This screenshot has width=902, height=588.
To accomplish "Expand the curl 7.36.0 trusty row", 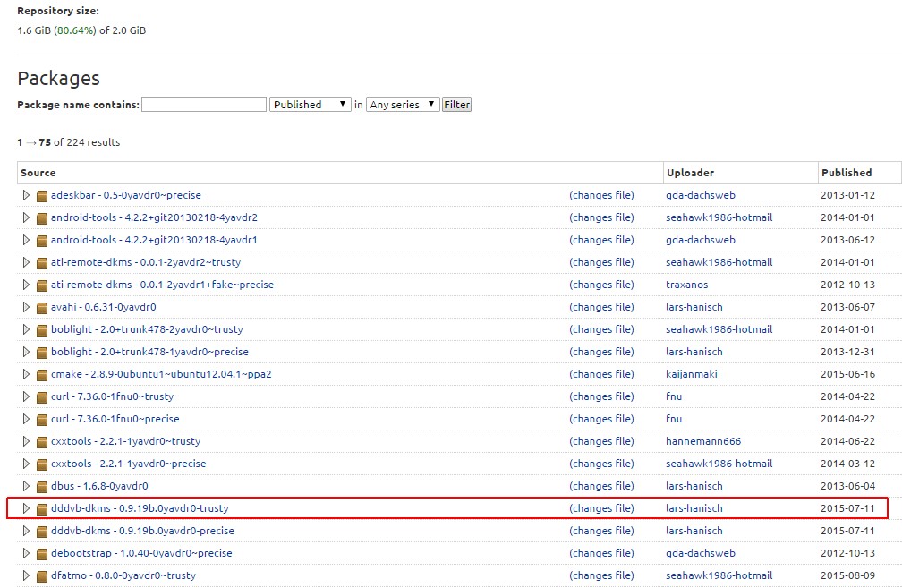I will coord(26,397).
